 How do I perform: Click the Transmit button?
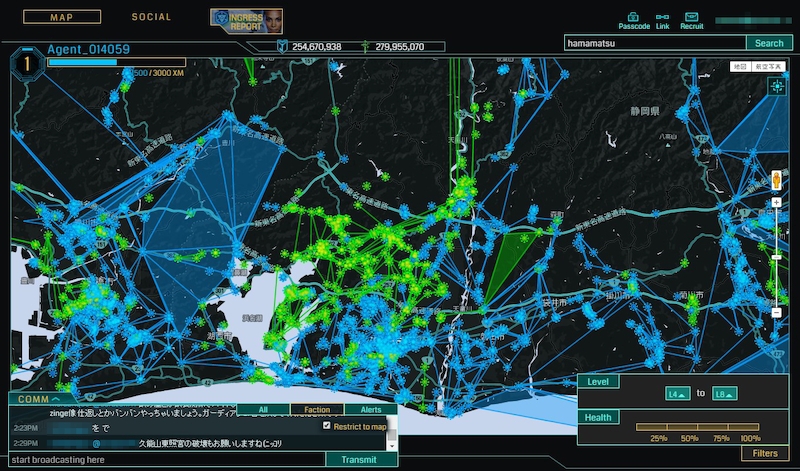pos(359,460)
